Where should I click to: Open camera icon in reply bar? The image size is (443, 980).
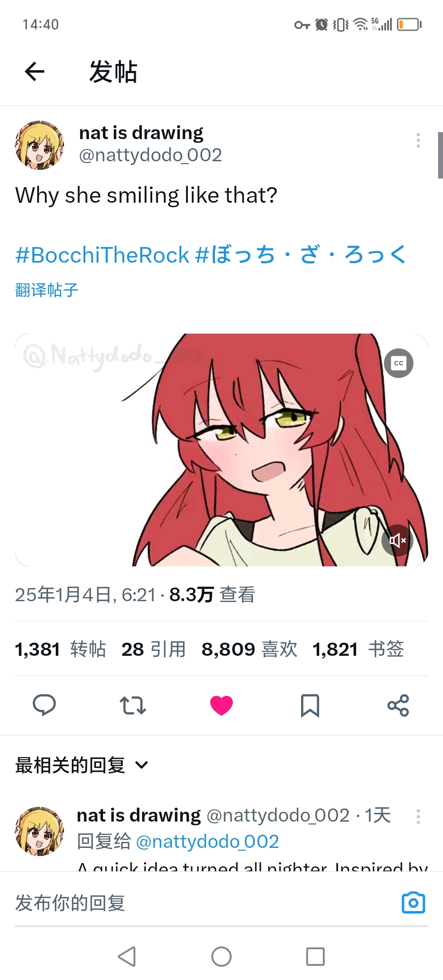413,902
